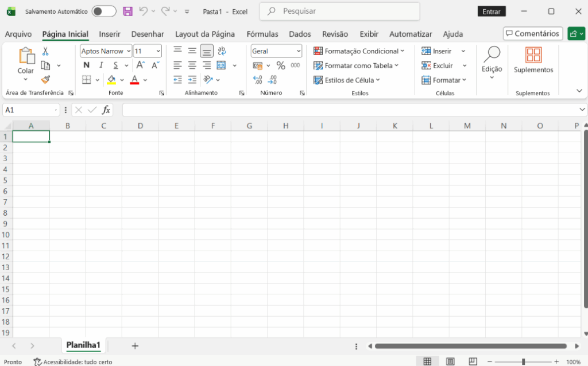Image resolution: width=588 pixels, height=366 pixels.
Task: Add a new sheet with plus button
Action: tap(135, 346)
